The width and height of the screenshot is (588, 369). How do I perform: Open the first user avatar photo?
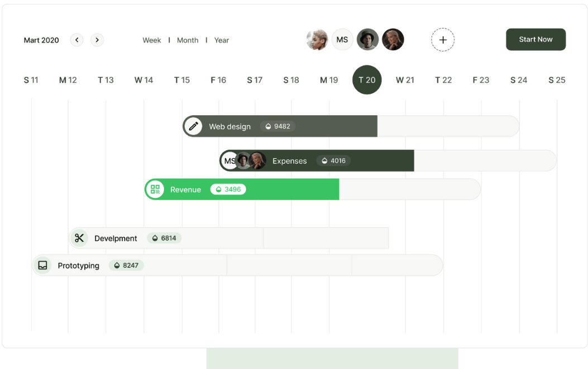317,40
